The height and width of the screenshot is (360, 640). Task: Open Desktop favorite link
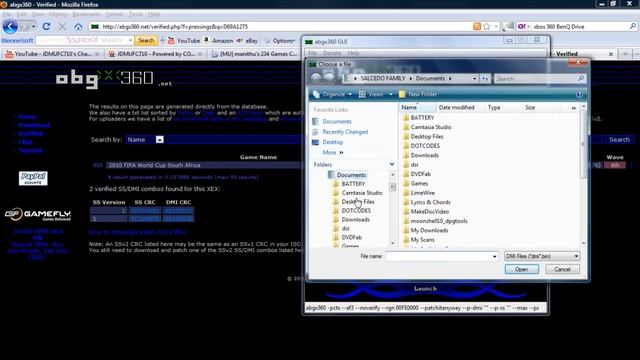333,142
